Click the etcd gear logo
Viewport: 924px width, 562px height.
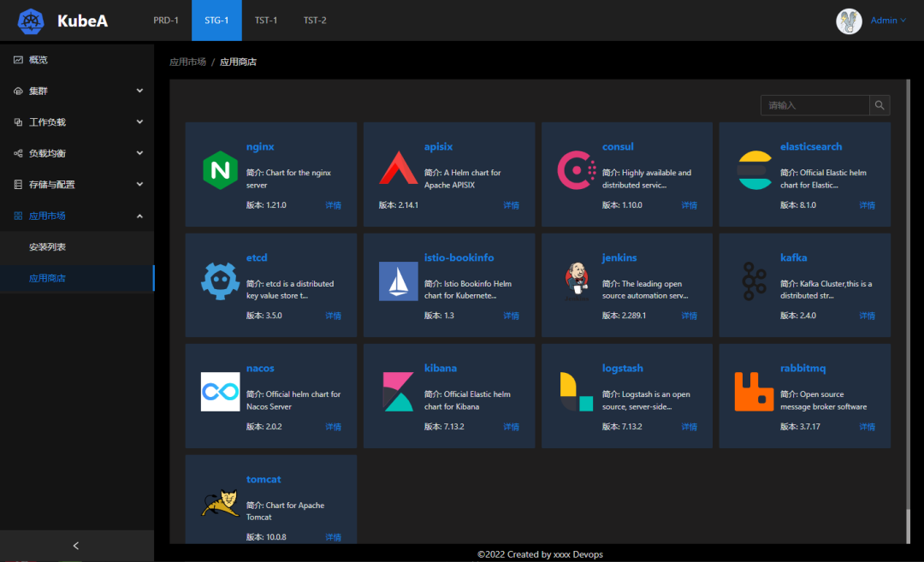(x=221, y=281)
